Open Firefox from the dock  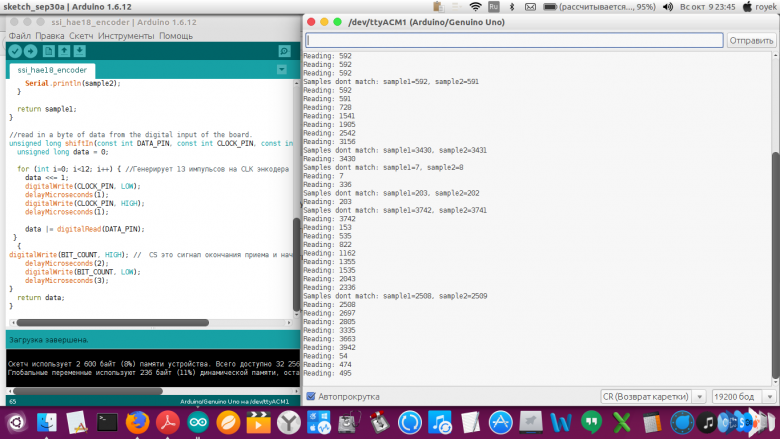coord(137,423)
